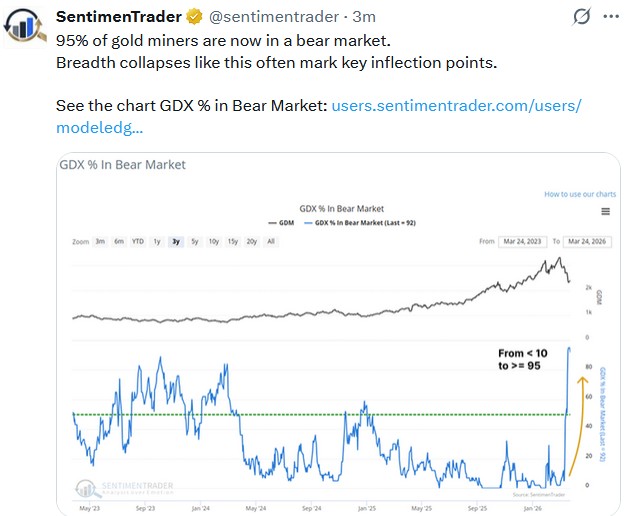Screen dimensions: 632x516
Task: Select the 3y zoom range
Action: tap(176, 241)
